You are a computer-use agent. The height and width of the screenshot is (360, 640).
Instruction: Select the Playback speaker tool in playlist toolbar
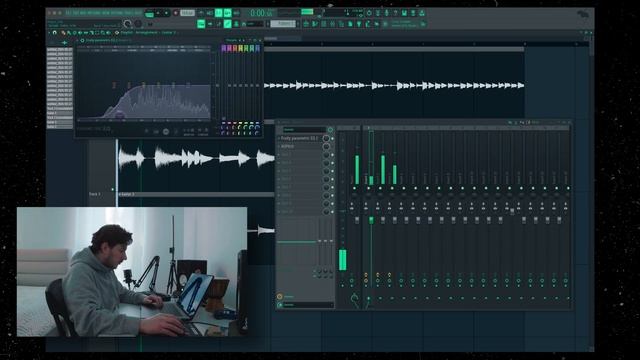108,33
